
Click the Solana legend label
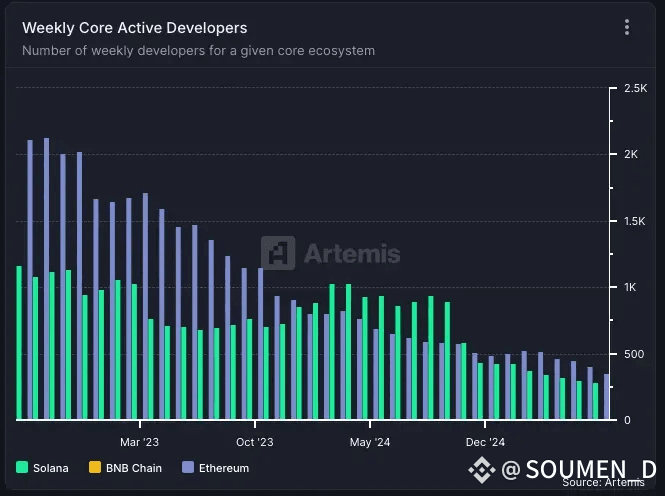51,468
